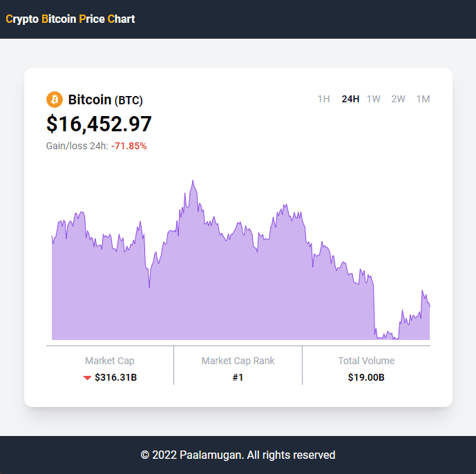476x474 pixels.
Task: Click the $16,452.97 price value
Action: click(99, 124)
